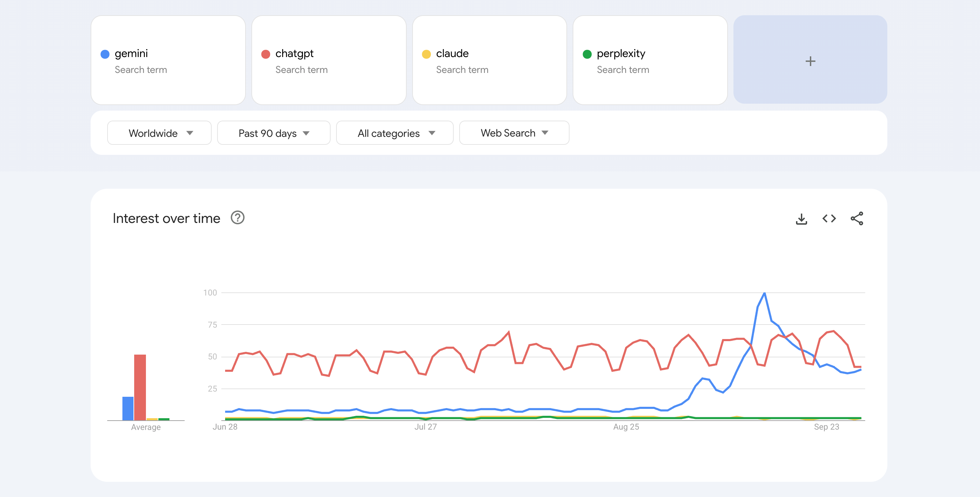Screen dimensions: 980x497
Task: Click the red chatgpt average bar
Action: click(x=140, y=387)
